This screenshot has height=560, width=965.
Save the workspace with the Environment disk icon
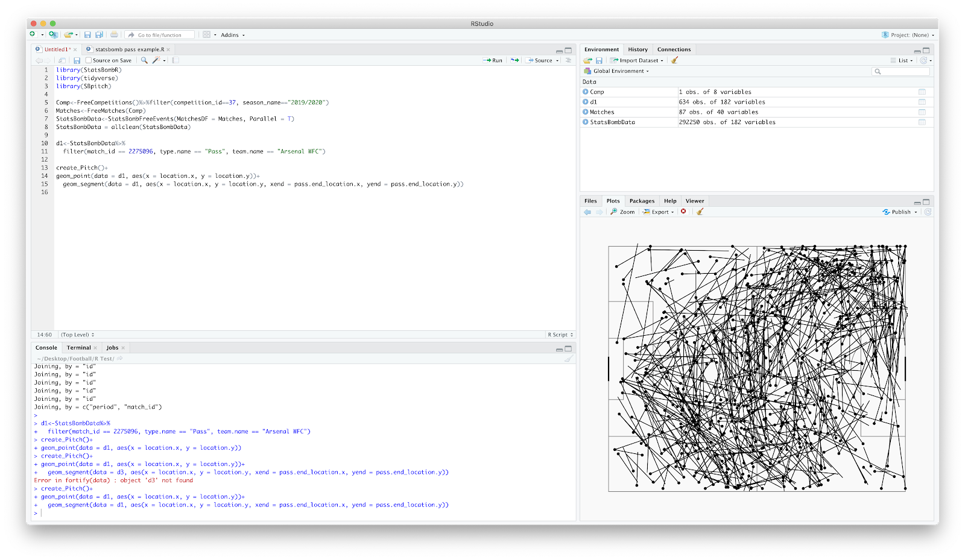(x=599, y=60)
